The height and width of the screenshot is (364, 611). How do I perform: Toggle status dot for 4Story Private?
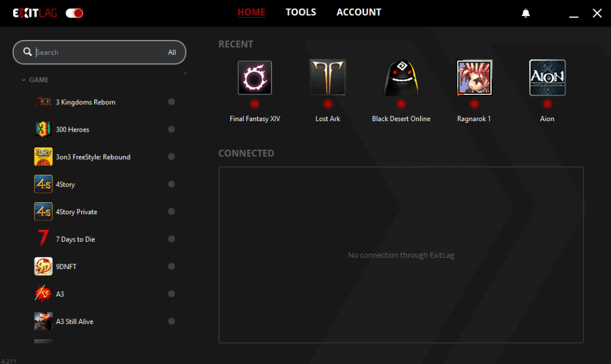tap(171, 212)
